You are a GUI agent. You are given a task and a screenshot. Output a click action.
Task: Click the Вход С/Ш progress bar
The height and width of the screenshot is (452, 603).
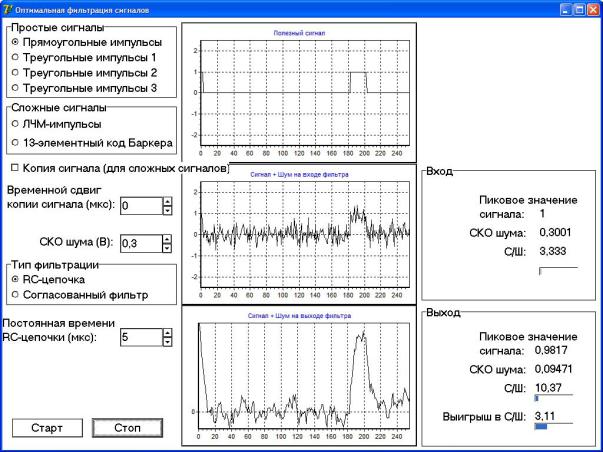(558, 271)
